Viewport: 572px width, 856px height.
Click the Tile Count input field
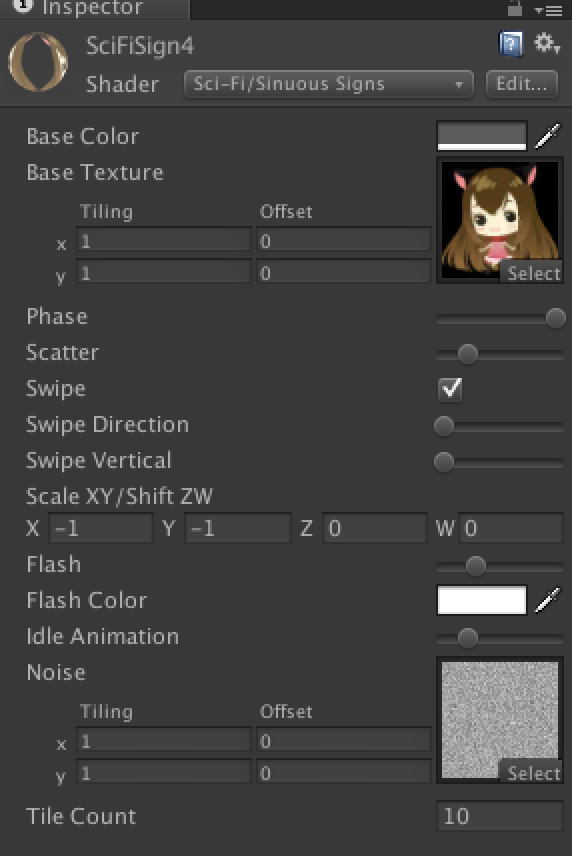tap(499, 816)
